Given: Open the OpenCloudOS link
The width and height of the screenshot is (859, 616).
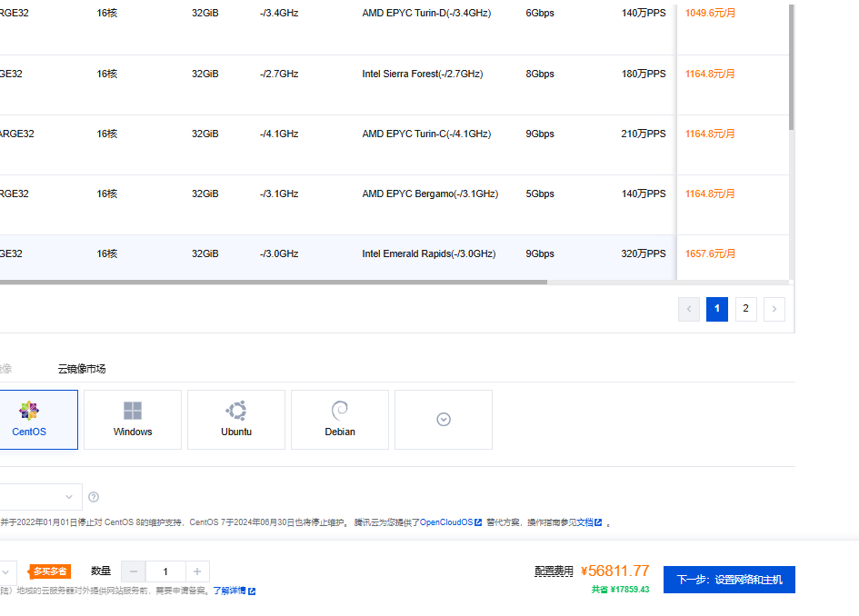Looking at the screenshot, I should [446, 522].
